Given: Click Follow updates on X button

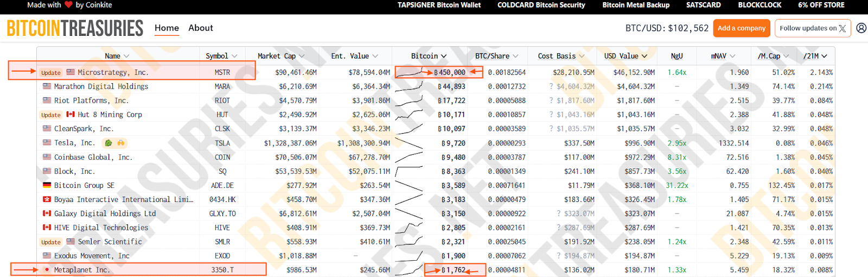Looking at the screenshot, I should point(812,28).
